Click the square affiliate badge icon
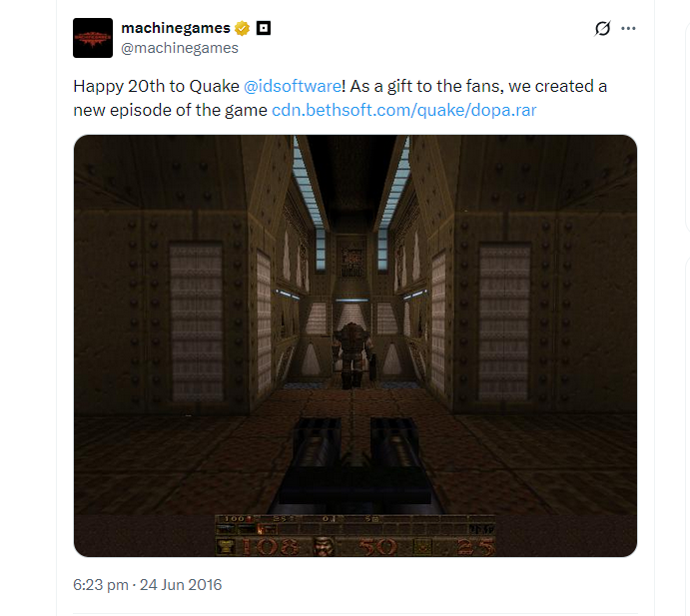 pyautogui.click(x=264, y=29)
